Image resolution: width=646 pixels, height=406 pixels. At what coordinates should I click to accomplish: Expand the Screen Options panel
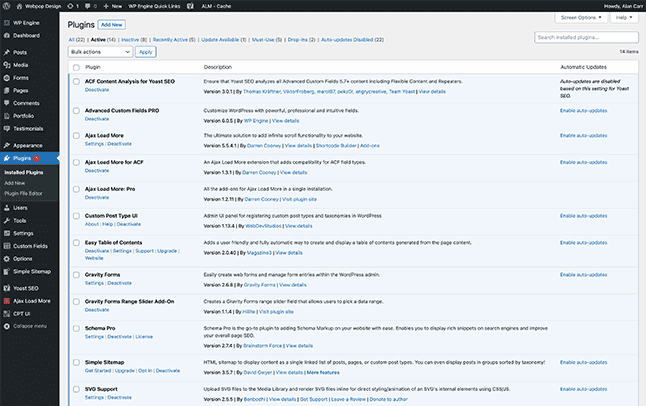point(581,18)
